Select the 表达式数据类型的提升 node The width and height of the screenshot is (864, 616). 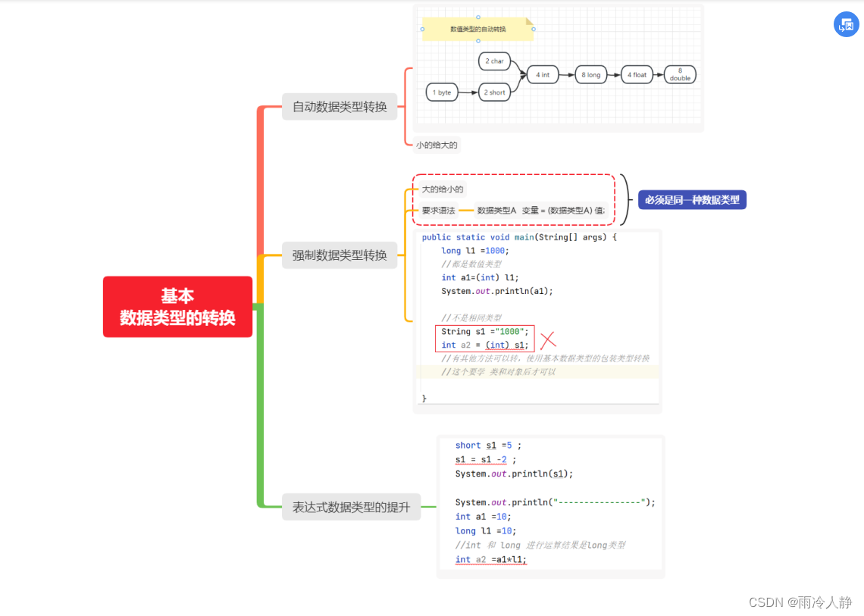pos(351,507)
